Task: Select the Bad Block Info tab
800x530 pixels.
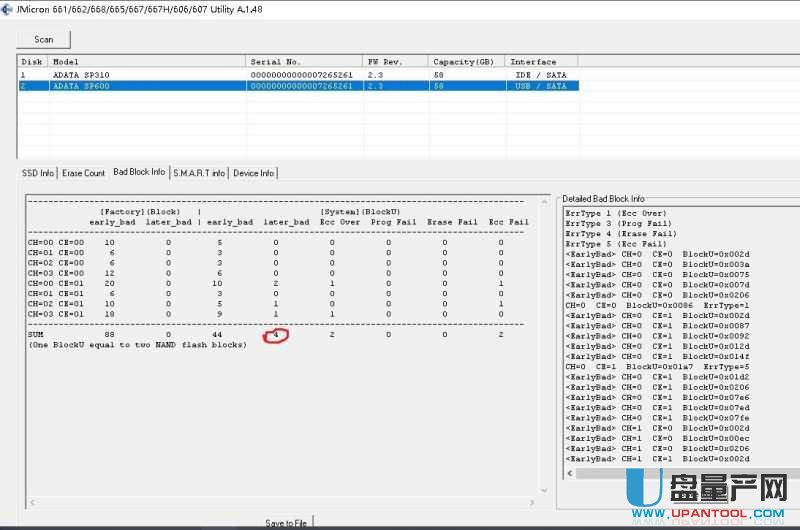Action: 139,172
